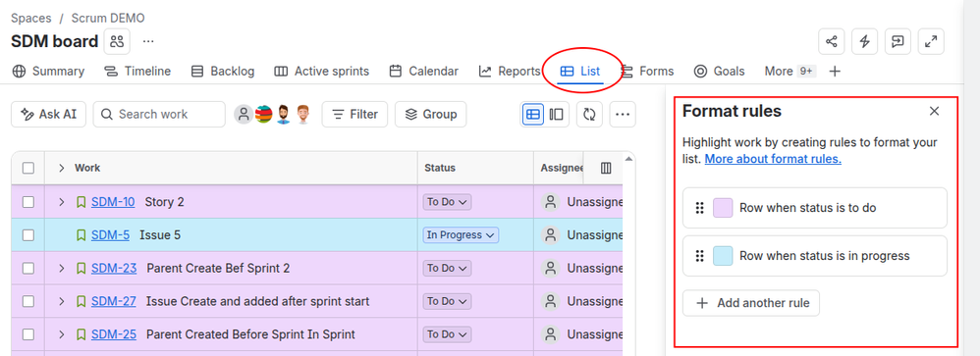Switch to the Backlog tab
980x356 pixels.
(223, 72)
